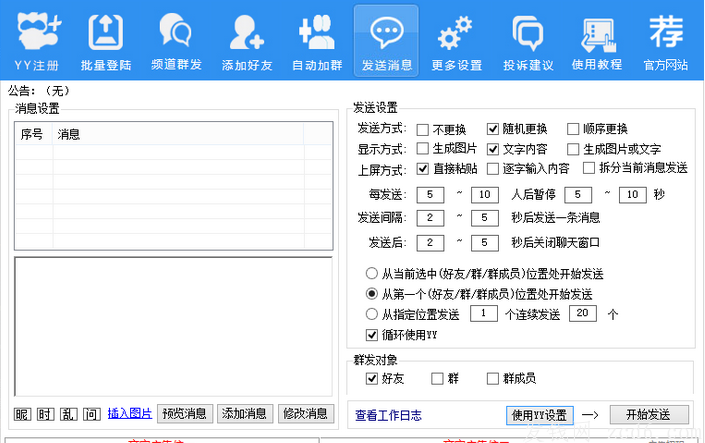This screenshot has width=705, height=443.
Task: Open the YY注册 registration icon
Action: (x=37, y=41)
